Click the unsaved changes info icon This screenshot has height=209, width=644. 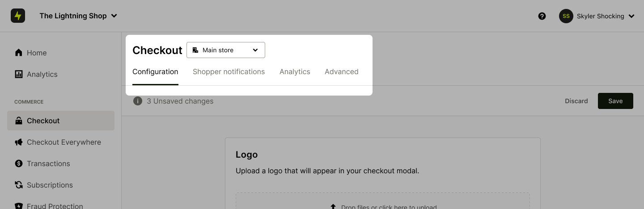coord(138,101)
